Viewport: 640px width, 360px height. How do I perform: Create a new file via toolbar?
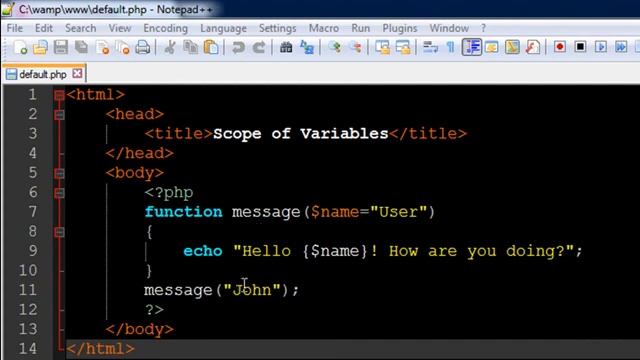[20, 47]
